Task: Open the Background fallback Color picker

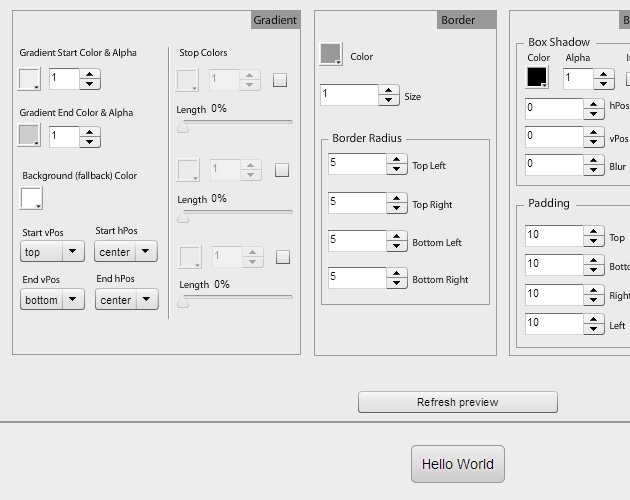Action: point(31,198)
